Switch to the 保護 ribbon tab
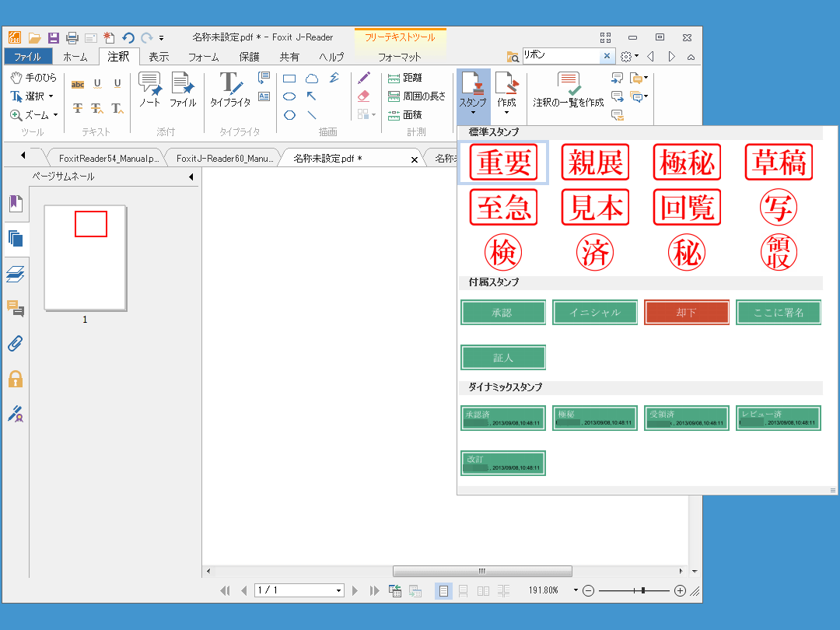The height and width of the screenshot is (630, 840). [249, 57]
